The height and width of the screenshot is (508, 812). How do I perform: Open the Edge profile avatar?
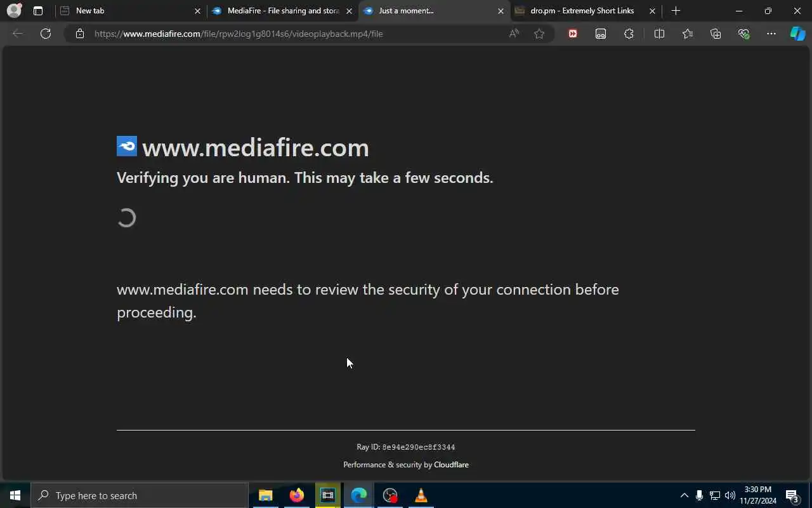coord(14,11)
